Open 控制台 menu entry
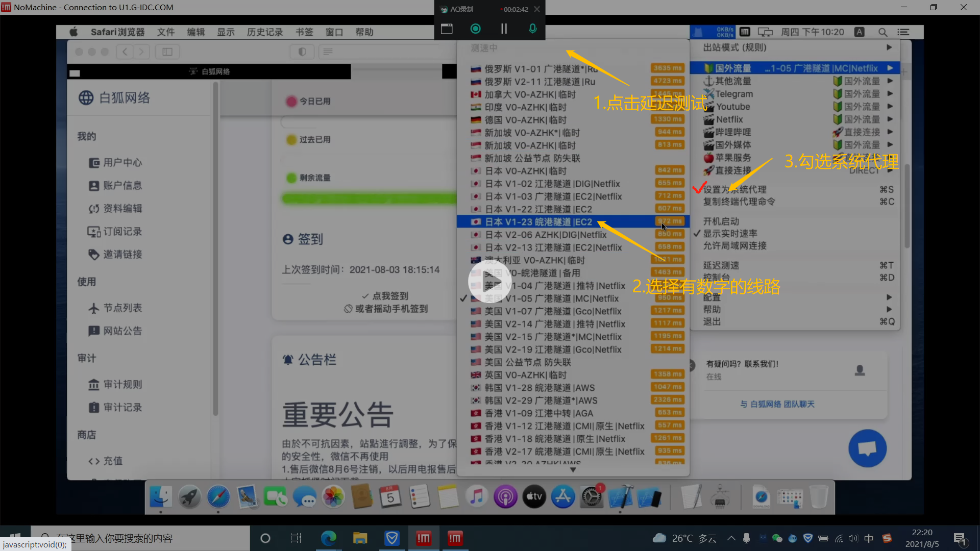Screen dimensions: 980x551 [x=795, y=278]
